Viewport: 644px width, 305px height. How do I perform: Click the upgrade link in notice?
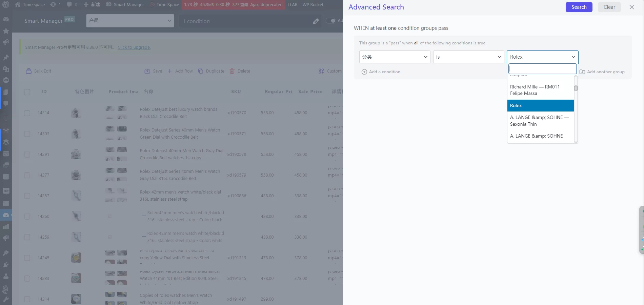click(134, 47)
